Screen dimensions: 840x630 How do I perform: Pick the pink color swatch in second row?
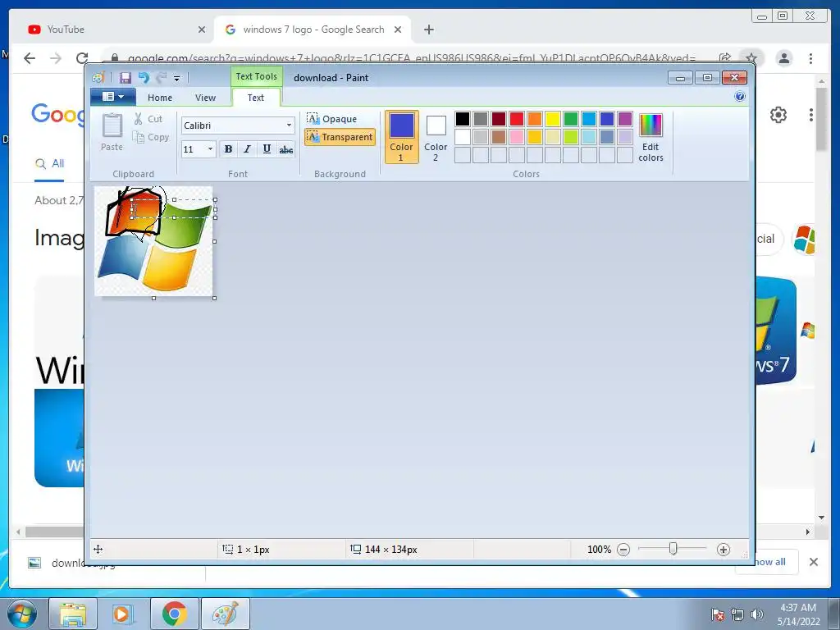click(x=517, y=137)
